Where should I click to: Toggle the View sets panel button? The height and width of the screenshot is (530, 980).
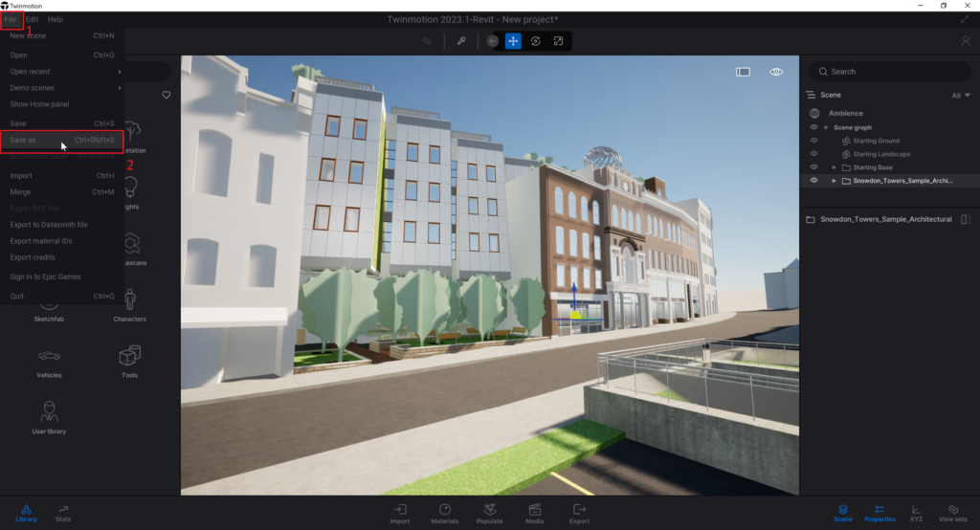(x=952, y=513)
